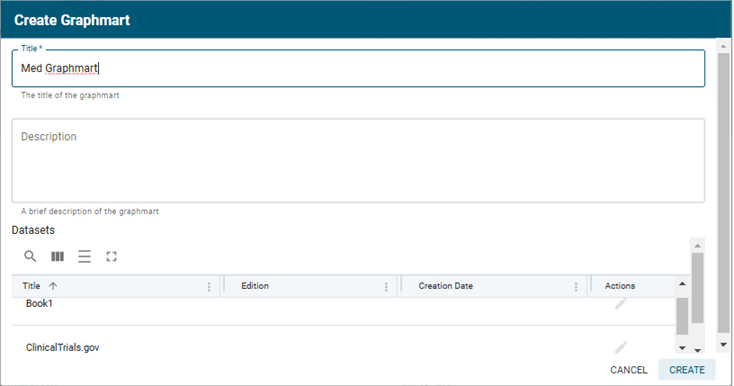Image resolution: width=734 pixels, height=386 pixels.
Task: Click the dialog's outer scrollbar up arrow
Action: [x=723, y=46]
